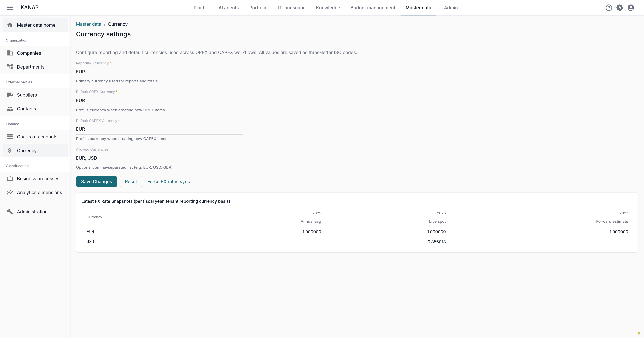644x338 pixels.
Task: Open the AI agents tab
Action: [228, 8]
